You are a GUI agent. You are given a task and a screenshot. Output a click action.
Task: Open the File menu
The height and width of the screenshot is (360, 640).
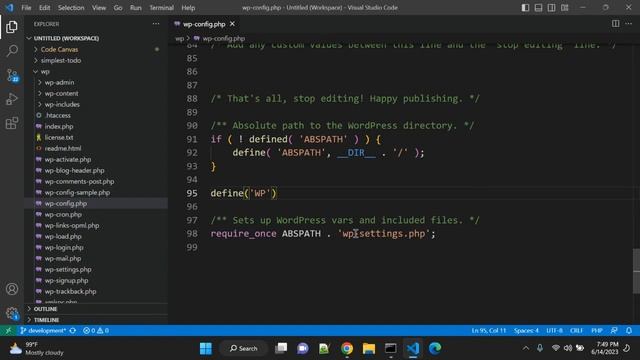[x=26, y=8]
